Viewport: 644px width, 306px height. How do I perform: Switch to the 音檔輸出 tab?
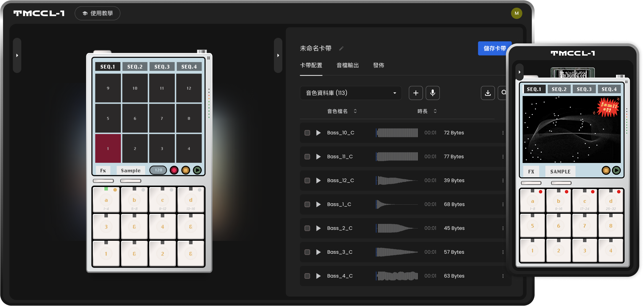347,65
